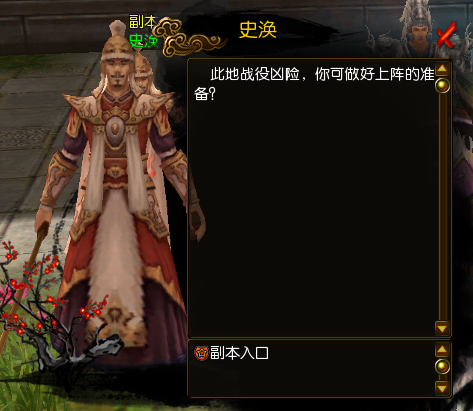
Task: Click the round scroll knob in options panel
Action: click(x=442, y=367)
